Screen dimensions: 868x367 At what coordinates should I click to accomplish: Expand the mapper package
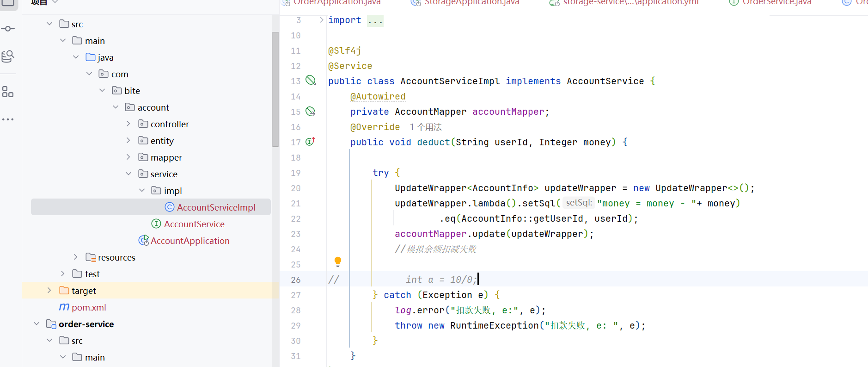[128, 157]
